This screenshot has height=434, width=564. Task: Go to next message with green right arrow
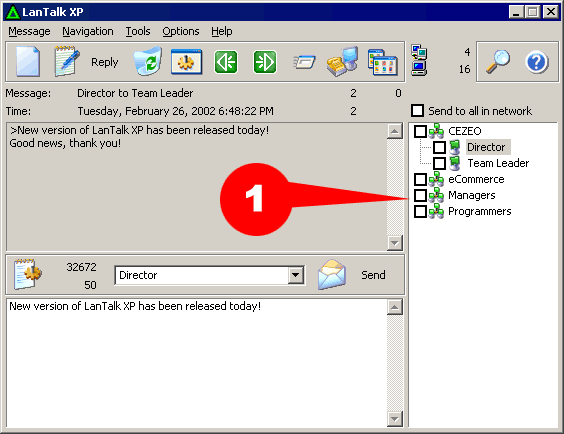click(x=265, y=62)
